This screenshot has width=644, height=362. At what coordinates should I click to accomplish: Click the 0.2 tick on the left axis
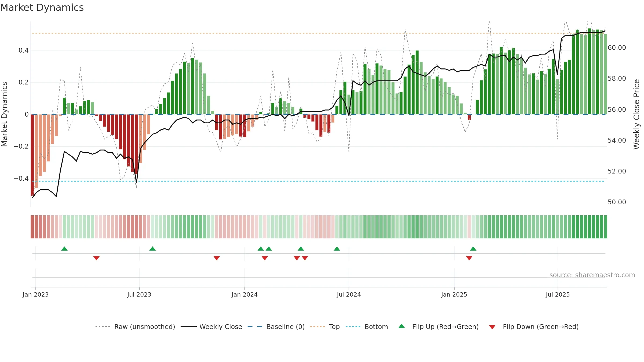(24, 82)
